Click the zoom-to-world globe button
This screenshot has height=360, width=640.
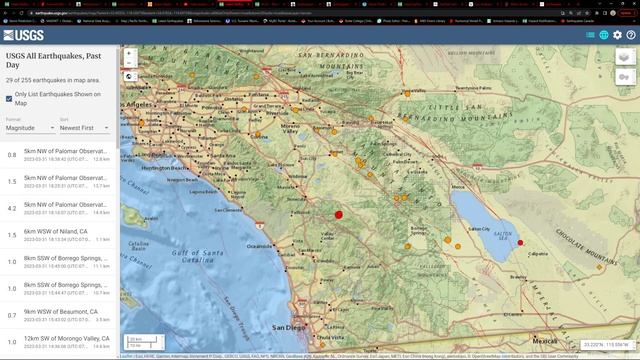coord(129,76)
